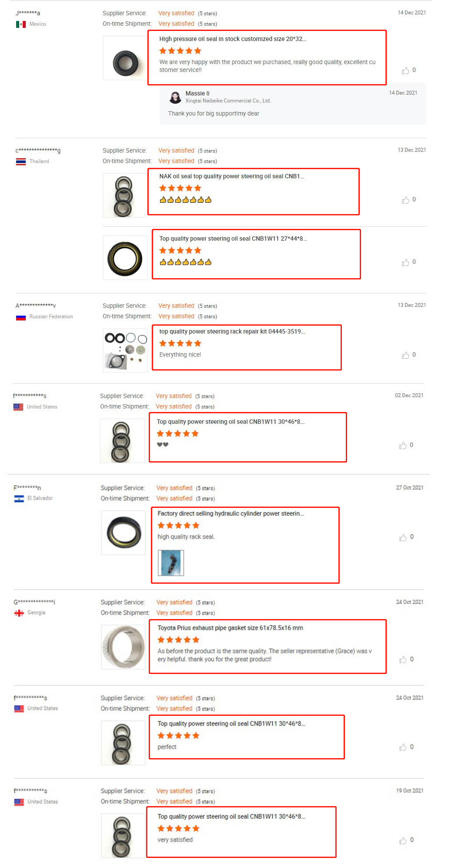
Task: Like the El Salvador rack seal review
Action: pos(403,538)
